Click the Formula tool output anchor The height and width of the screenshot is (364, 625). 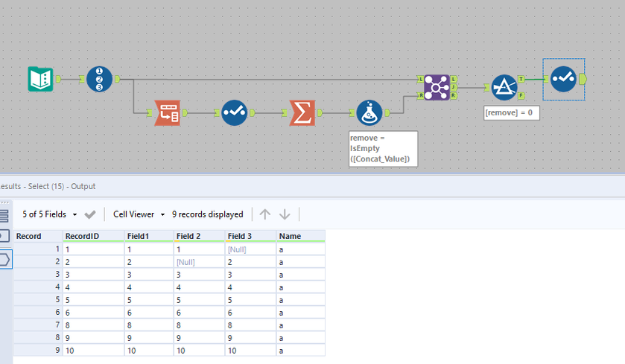pyautogui.click(x=387, y=112)
